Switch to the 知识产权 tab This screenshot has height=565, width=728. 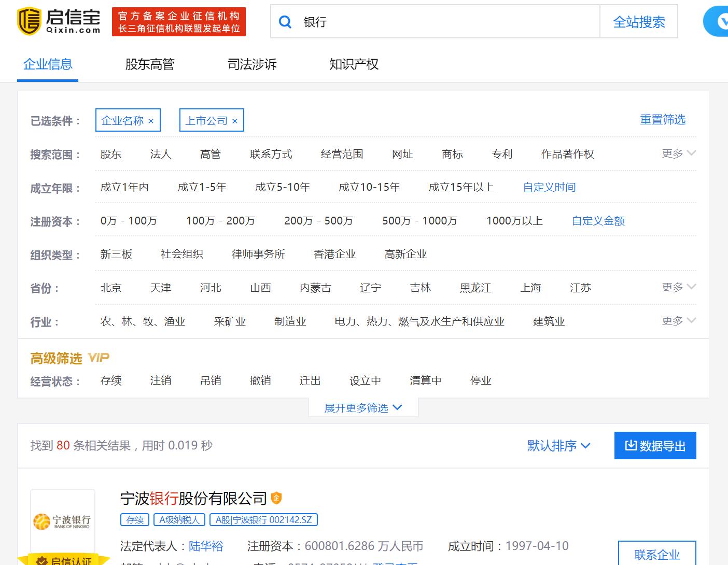coord(354,64)
